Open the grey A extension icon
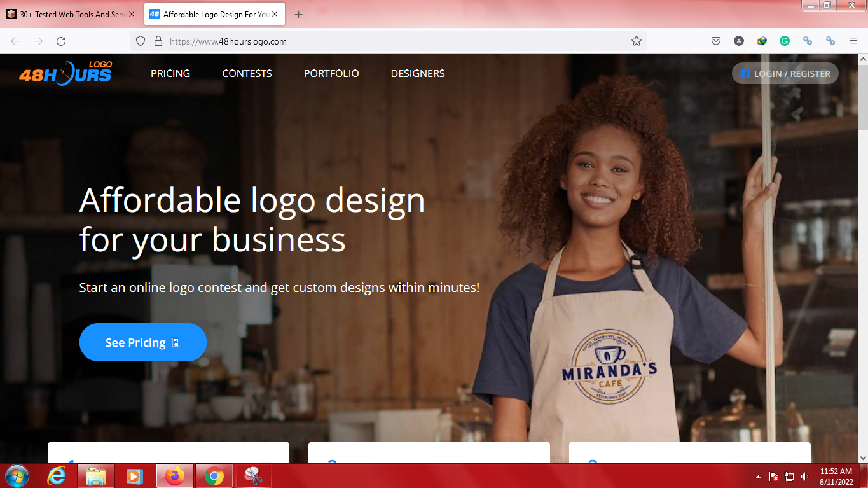Image resolution: width=868 pixels, height=488 pixels. coord(739,41)
